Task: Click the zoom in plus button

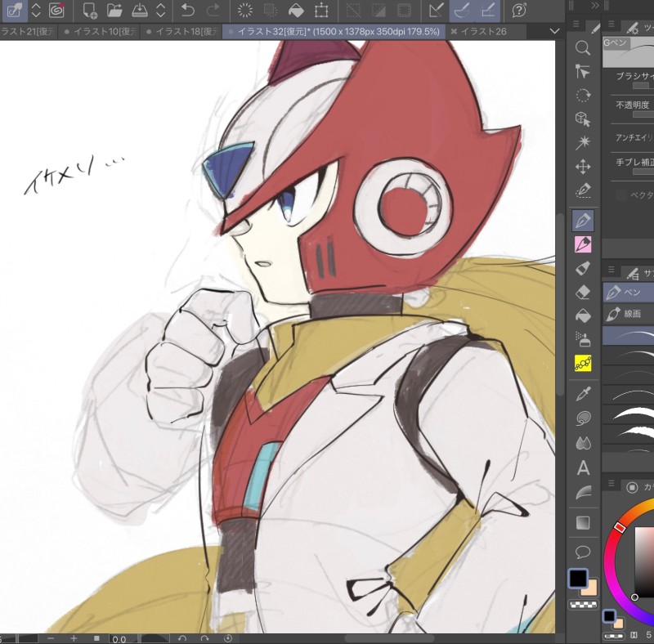Action: pyautogui.click(x=74, y=638)
